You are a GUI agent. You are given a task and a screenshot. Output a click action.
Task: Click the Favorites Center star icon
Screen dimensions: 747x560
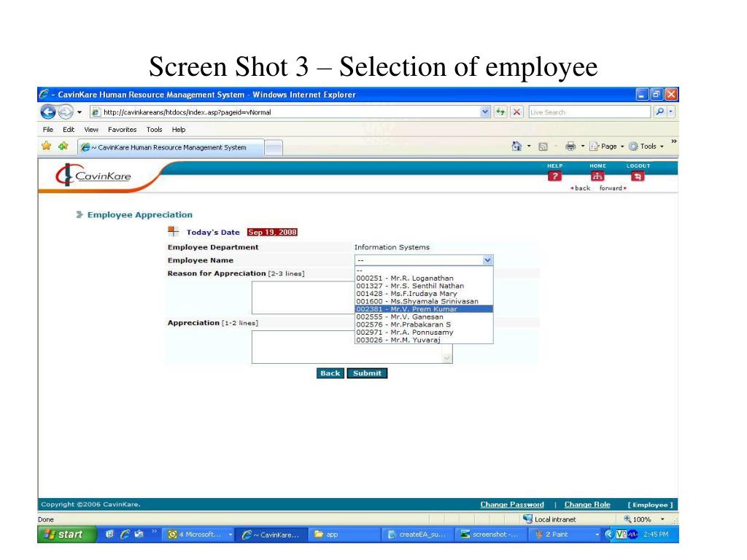coord(46,146)
